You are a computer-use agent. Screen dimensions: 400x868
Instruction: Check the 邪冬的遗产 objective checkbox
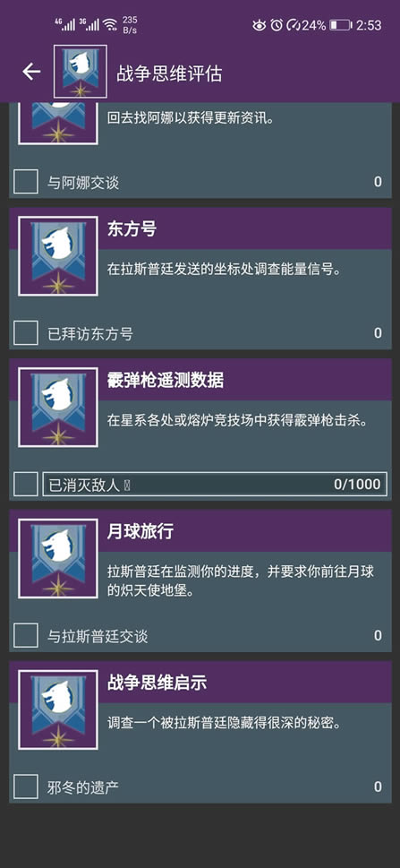coord(25,786)
